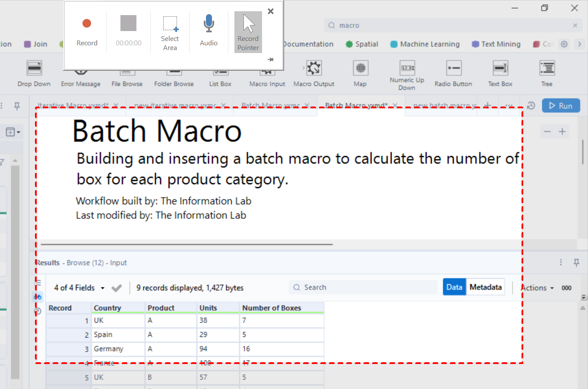Select the Numeric Up Down tool

tap(407, 69)
